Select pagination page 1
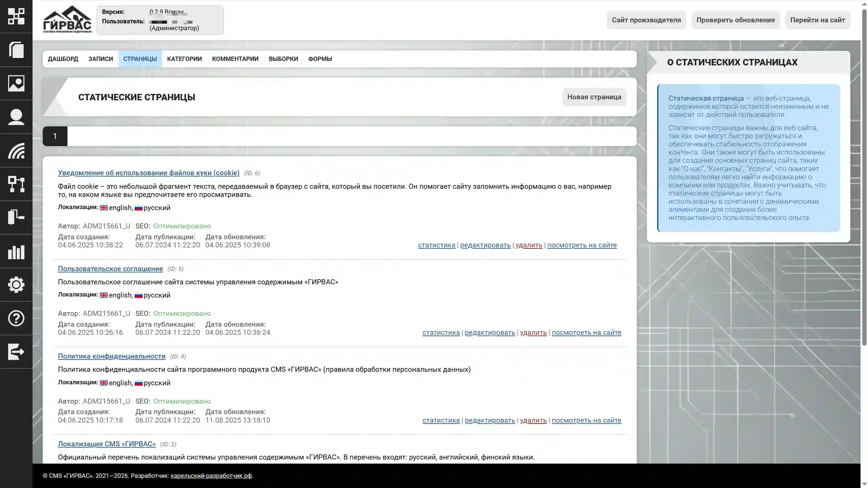868x488 pixels. click(x=55, y=136)
